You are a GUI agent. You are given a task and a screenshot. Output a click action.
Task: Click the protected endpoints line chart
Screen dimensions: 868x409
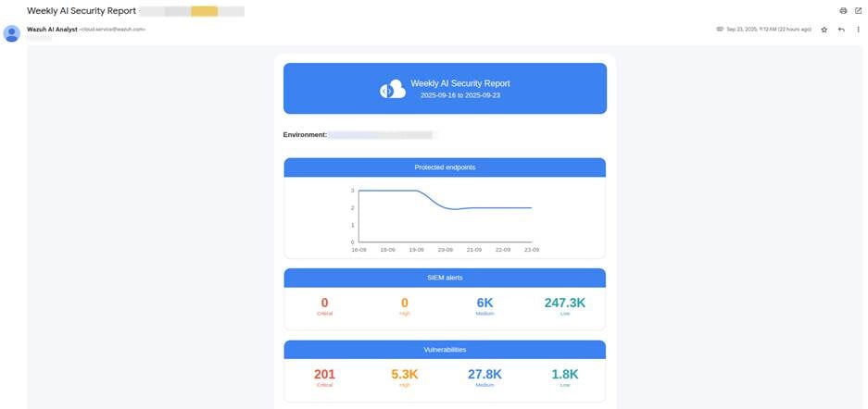[445, 217]
